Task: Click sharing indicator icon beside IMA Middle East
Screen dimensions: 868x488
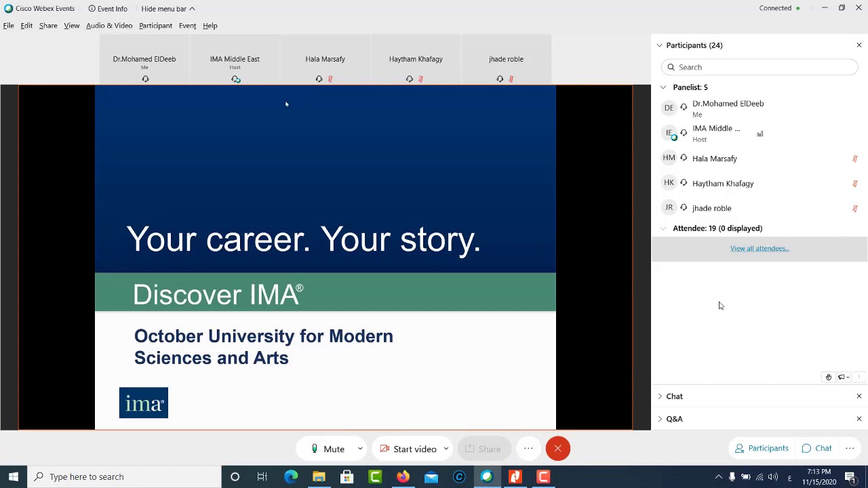Action: pos(760,134)
